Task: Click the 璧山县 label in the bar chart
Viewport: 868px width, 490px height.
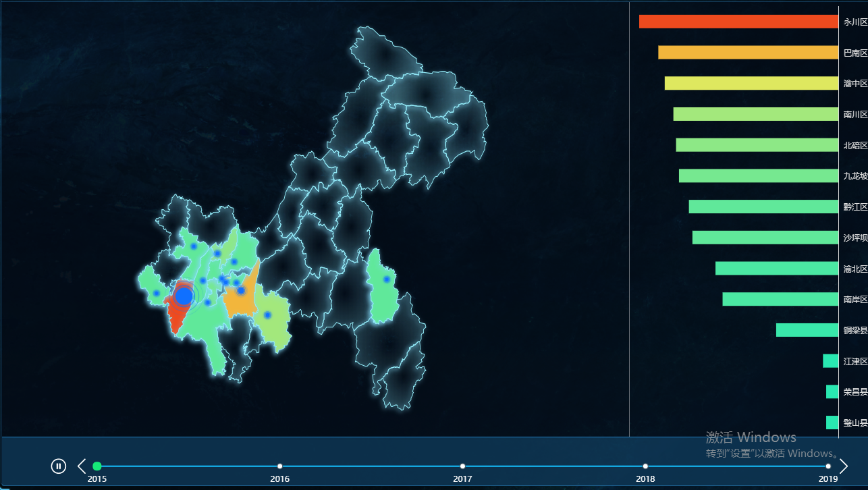Action: pyautogui.click(x=855, y=423)
